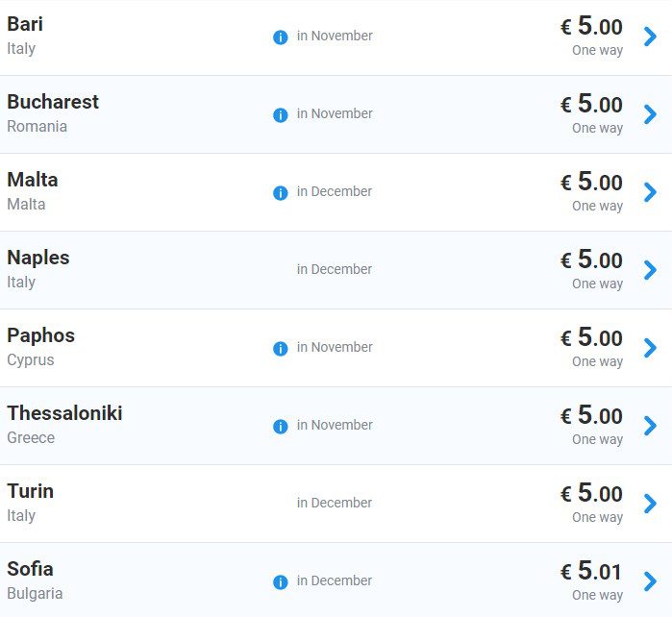Viewport: 672px width, 617px height.
Task: Click the info icon in the Malta row
Action: (x=281, y=193)
